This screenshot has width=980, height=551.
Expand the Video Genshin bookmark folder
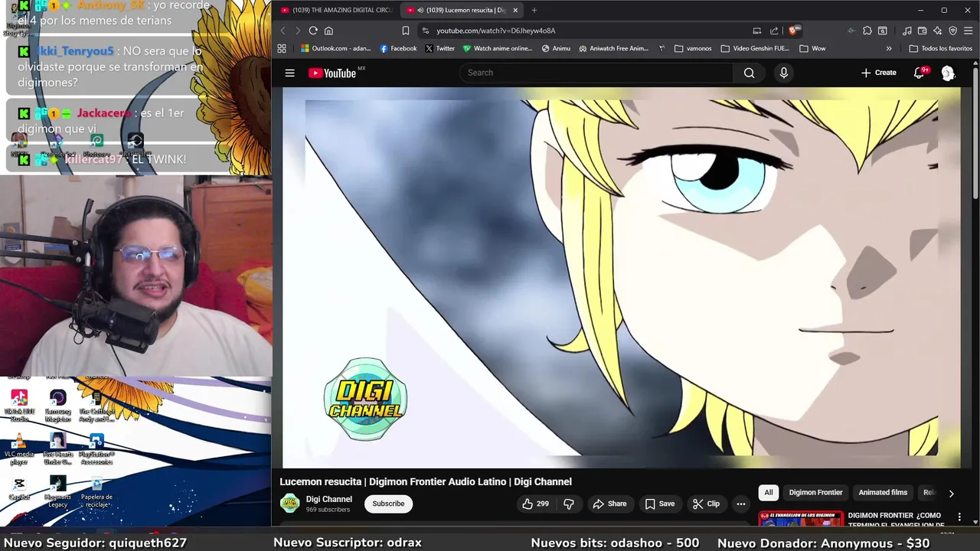(x=754, y=48)
